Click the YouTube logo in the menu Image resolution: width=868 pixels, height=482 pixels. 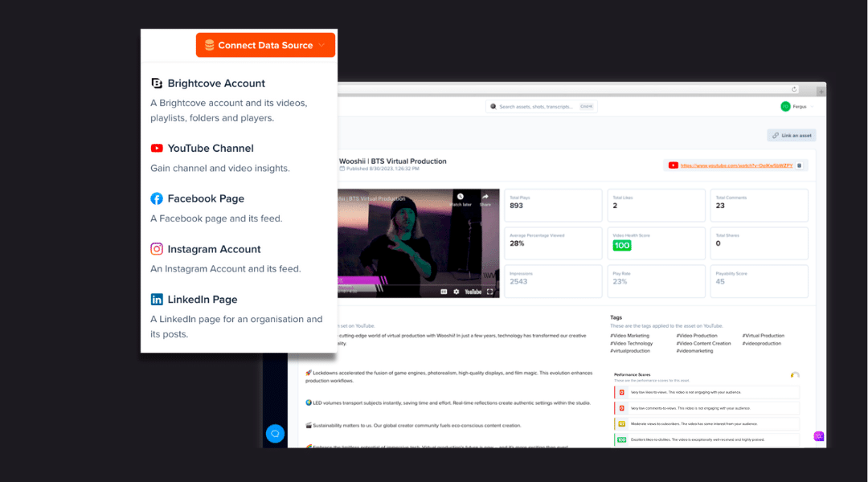(x=157, y=149)
